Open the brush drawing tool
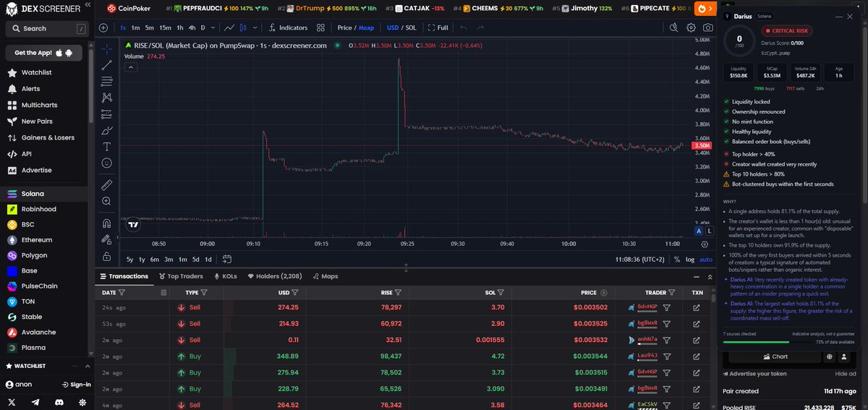Image resolution: width=868 pixels, height=410 pixels. click(x=106, y=130)
